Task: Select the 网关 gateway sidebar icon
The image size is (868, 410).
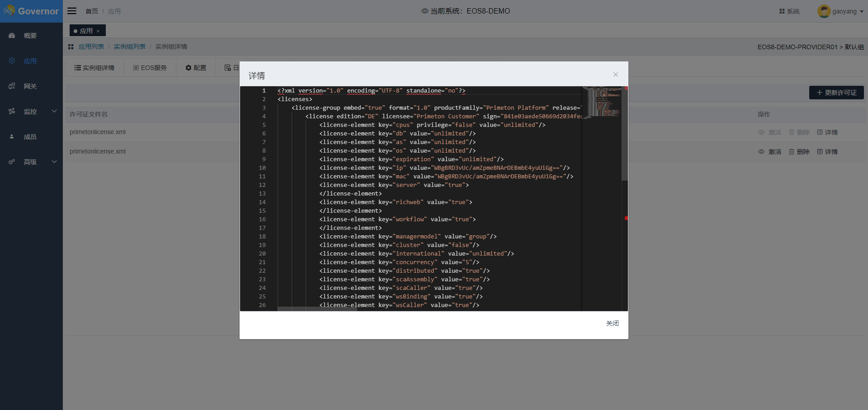Action: [12, 86]
